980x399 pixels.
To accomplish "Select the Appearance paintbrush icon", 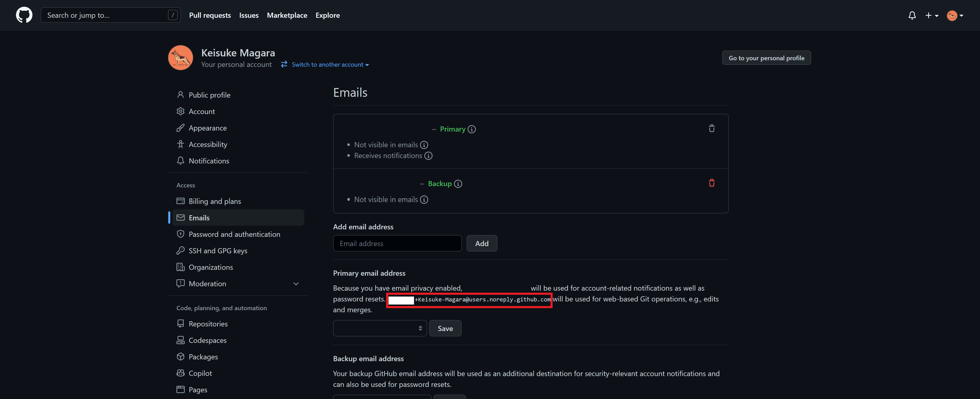I will click(181, 128).
